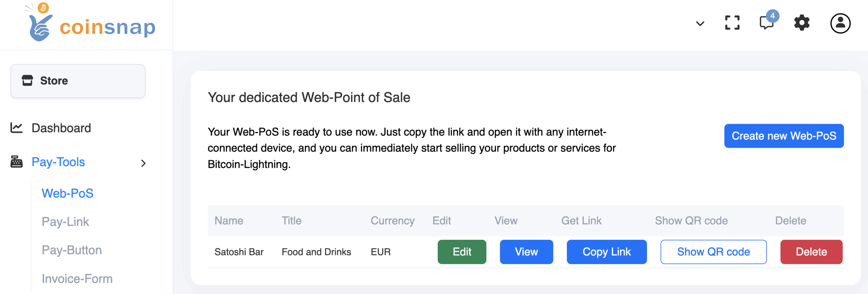This screenshot has width=868, height=294.
Task: Click the Create new Web-PoS button
Action: click(x=784, y=136)
